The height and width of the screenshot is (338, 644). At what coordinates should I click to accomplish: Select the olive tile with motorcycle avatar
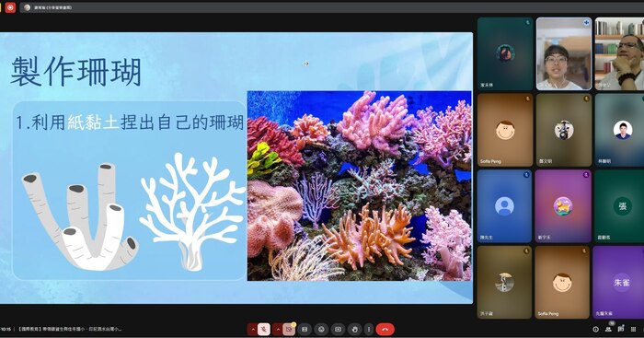coord(563,130)
